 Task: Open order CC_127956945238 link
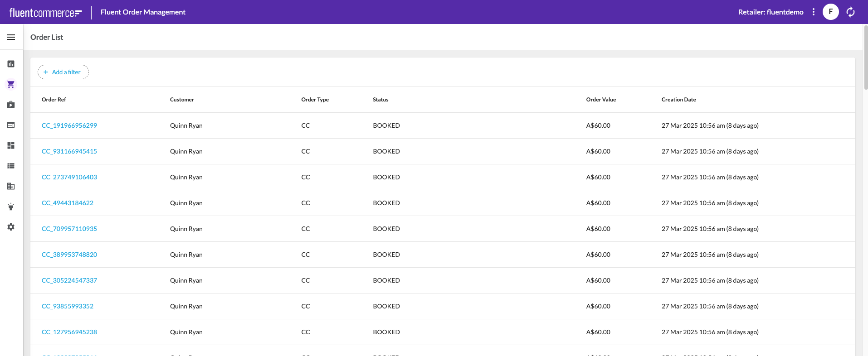tap(69, 332)
